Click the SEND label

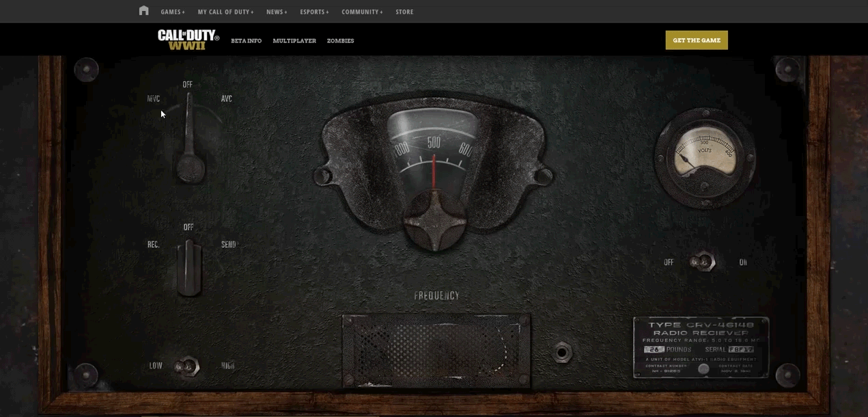click(x=229, y=245)
